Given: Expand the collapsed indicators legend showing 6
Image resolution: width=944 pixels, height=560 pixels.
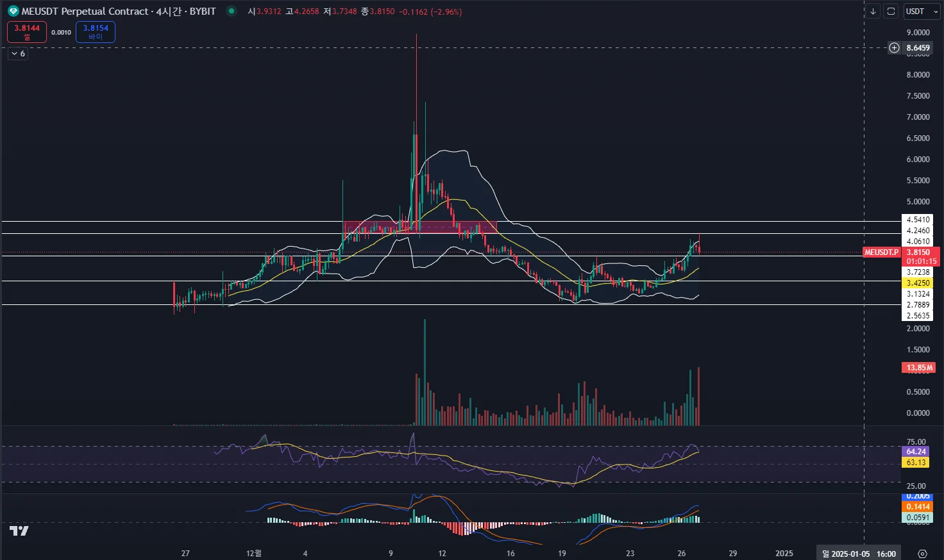Looking at the screenshot, I should pos(18,54).
